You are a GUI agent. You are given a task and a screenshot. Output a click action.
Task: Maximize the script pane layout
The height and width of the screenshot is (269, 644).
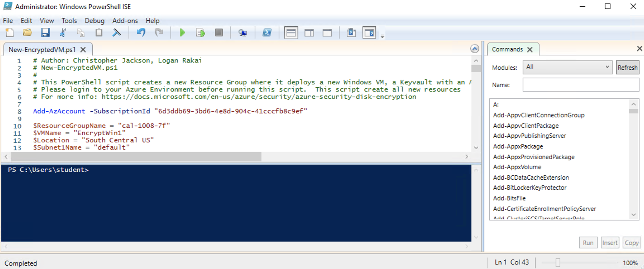327,33
